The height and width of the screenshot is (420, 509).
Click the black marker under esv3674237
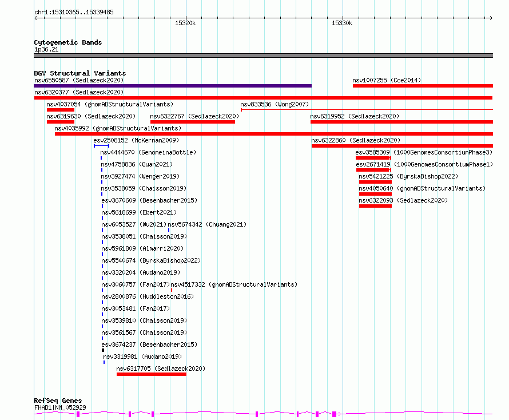coord(103,350)
